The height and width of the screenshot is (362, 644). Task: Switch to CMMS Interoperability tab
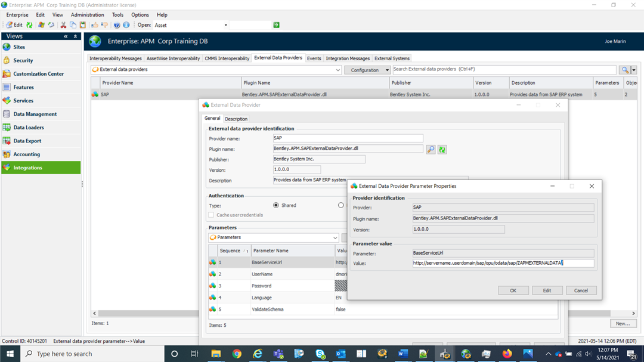point(227,58)
